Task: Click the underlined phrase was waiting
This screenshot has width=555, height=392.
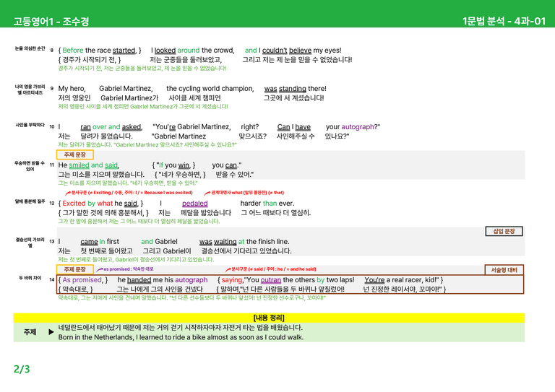Action: (x=218, y=241)
